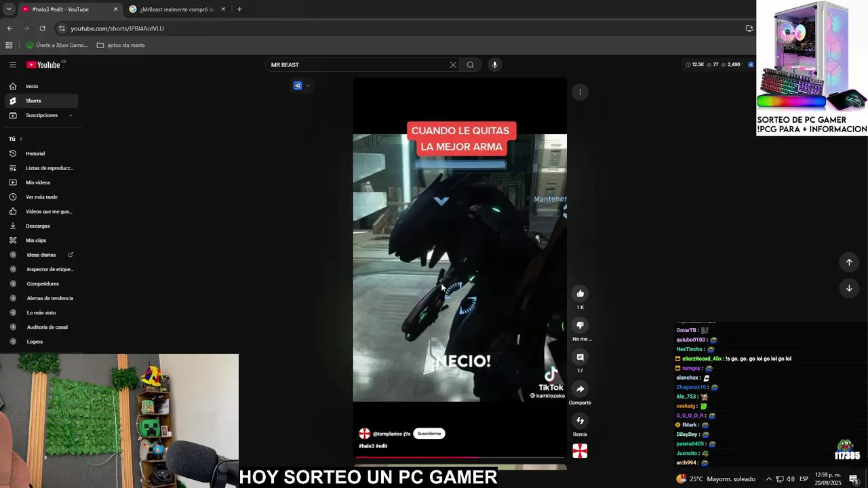Share the short with Compartir
The width and height of the screenshot is (868, 488).
coord(580,389)
